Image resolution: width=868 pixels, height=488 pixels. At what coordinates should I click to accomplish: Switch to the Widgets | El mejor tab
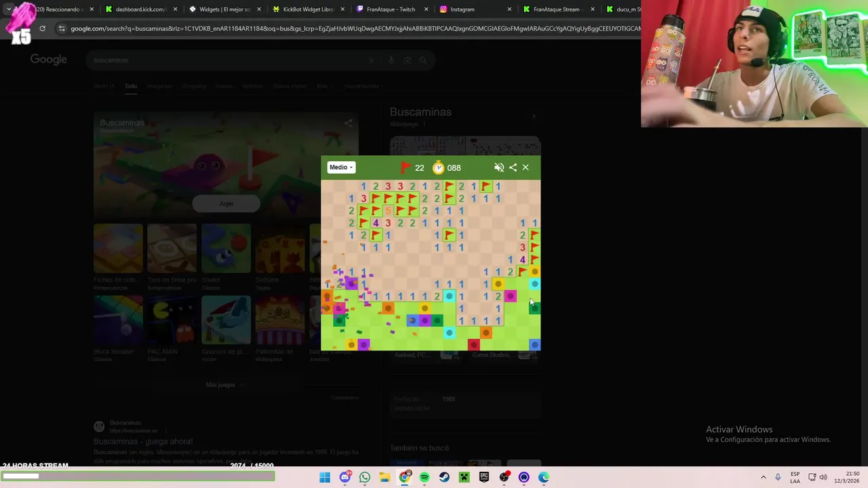tap(225, 9)
